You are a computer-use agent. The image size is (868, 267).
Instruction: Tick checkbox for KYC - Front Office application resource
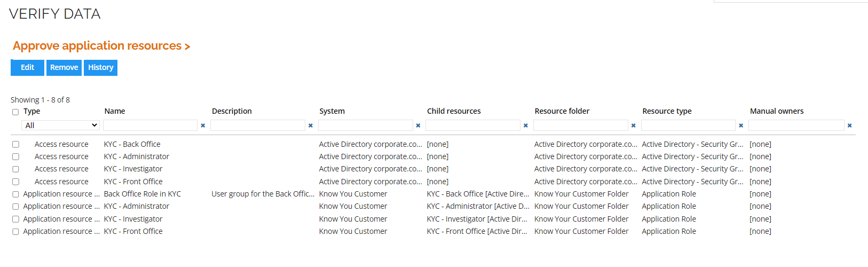tap(15, 232)
